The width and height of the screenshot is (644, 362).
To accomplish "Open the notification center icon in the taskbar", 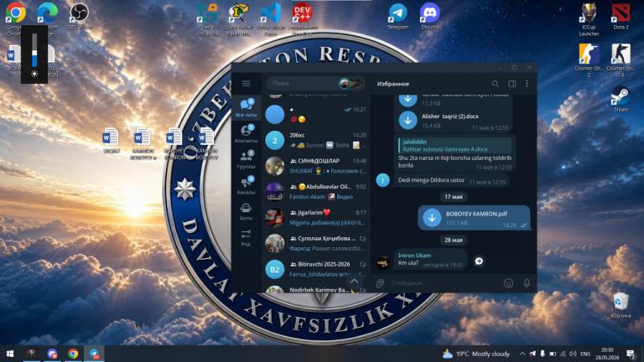I will tap(631, 354).
